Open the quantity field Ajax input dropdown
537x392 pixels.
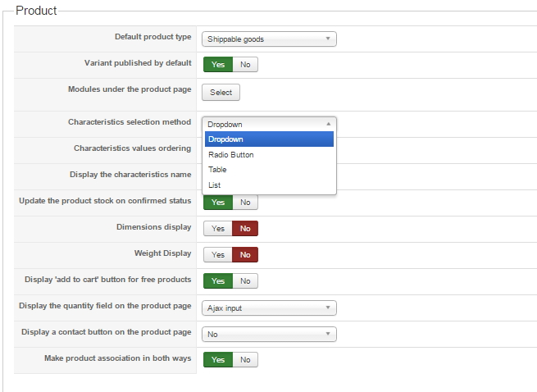pyautogui.click(x=269, y=308)
